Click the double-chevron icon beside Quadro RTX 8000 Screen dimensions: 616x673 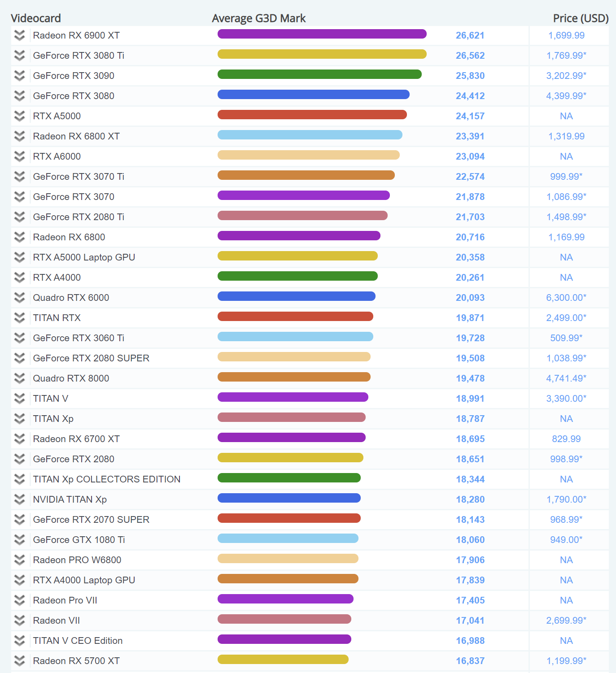click(x=19, y=378)
